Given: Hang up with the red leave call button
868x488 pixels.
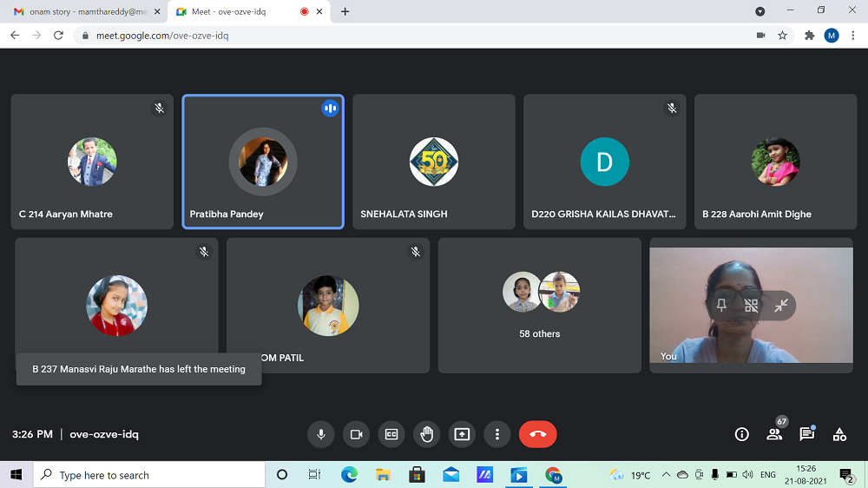Looking at the screenshot, I should (537, 434).
